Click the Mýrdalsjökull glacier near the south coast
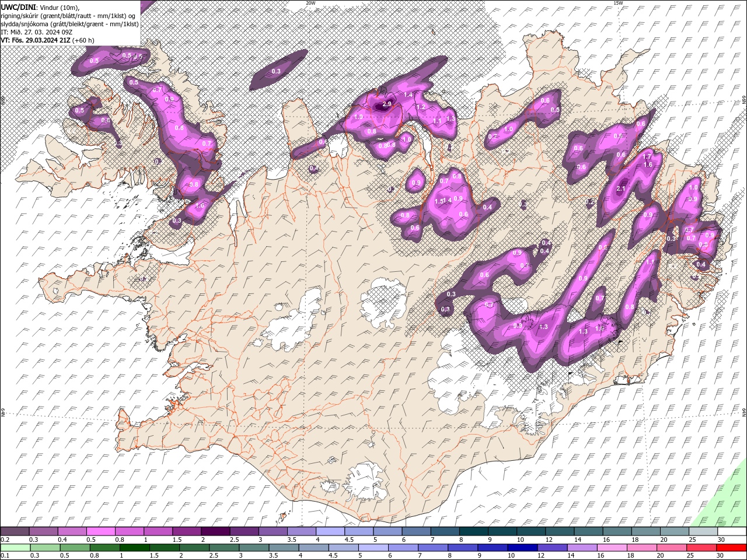Screen dimensions: 747x560 pyautogui.click(x=366, y=482)
